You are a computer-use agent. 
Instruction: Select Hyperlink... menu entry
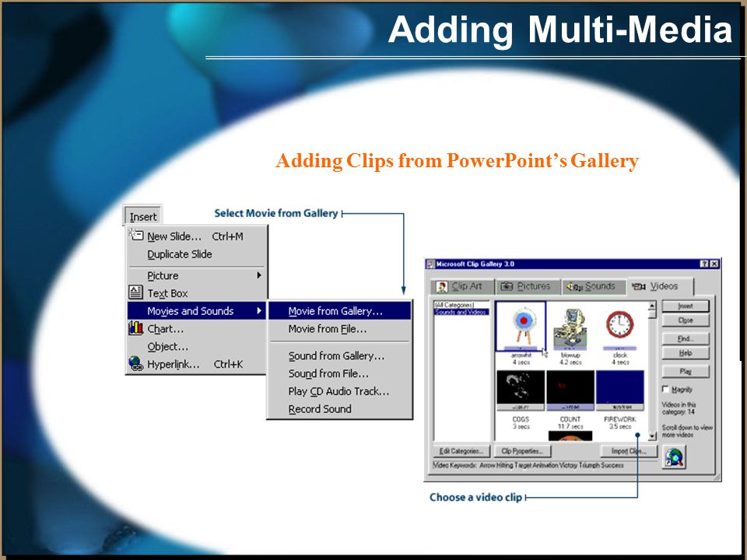pos(196,364)
